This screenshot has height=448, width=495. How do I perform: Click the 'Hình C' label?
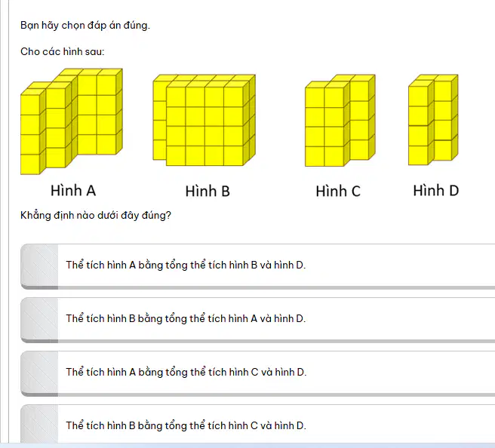tap(338, 191)
